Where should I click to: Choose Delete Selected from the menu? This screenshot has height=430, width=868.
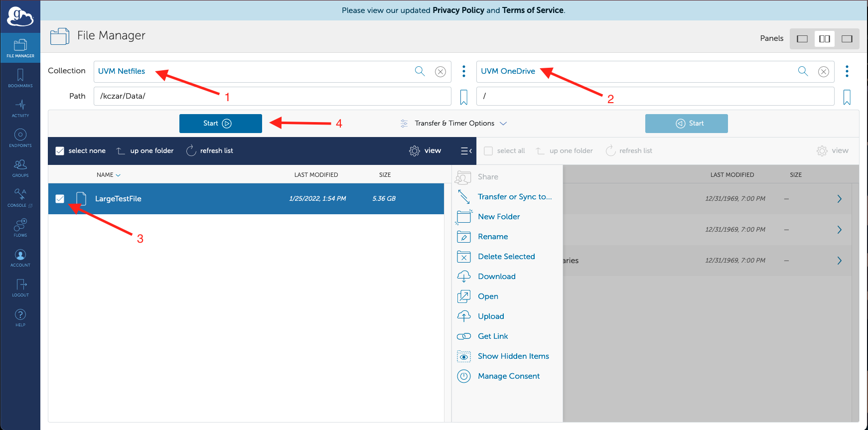[x=506, y=257]
